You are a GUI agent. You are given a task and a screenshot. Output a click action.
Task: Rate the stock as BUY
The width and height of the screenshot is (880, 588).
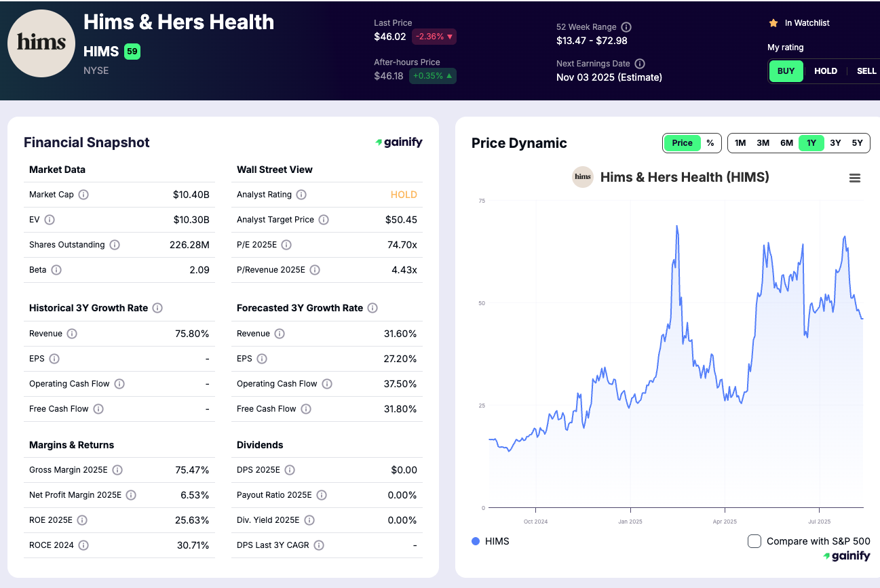(x=786, y=71)
